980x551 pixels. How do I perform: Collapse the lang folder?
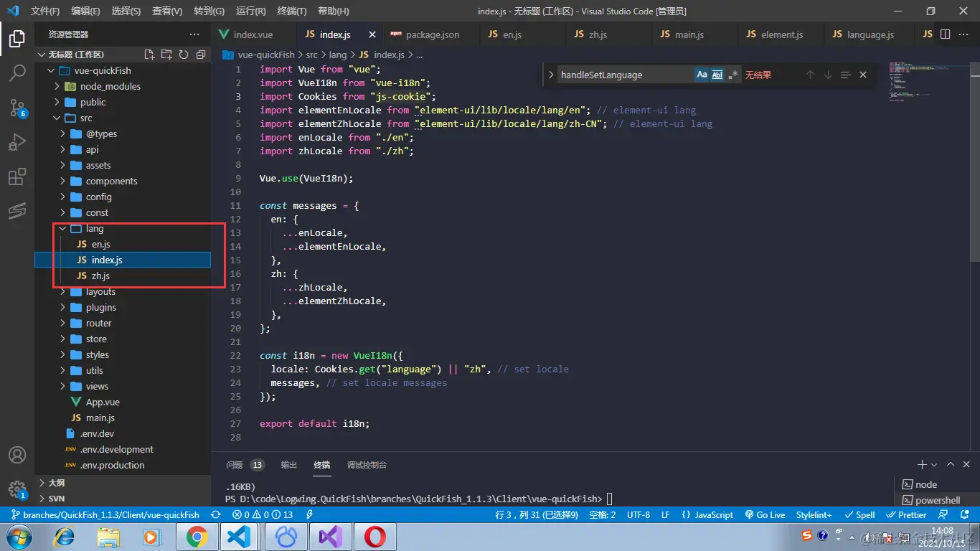[95, 228]
